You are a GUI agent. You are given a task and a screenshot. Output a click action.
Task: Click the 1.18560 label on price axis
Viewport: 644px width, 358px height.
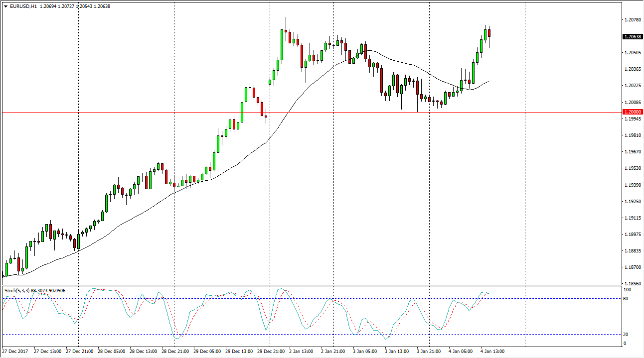[x=632, y=283]
